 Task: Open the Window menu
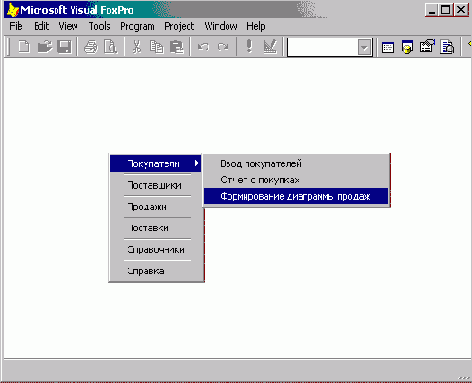tap(221, 26)
